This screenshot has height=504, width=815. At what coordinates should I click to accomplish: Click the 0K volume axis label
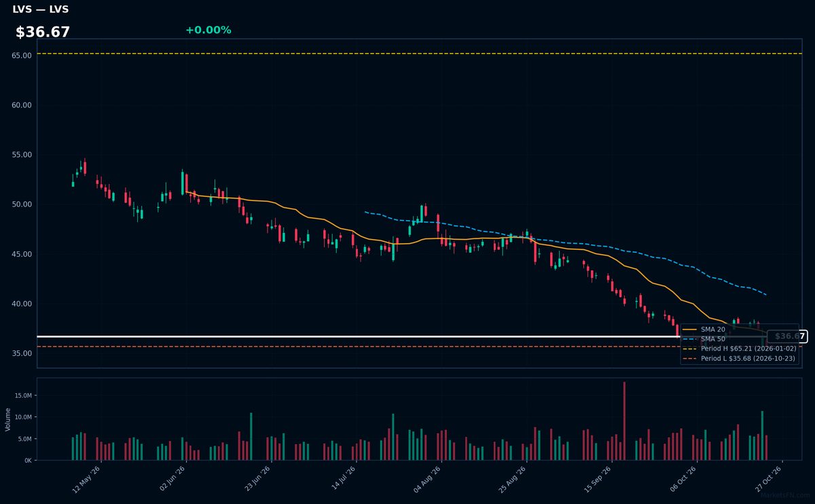coord(29,461)
